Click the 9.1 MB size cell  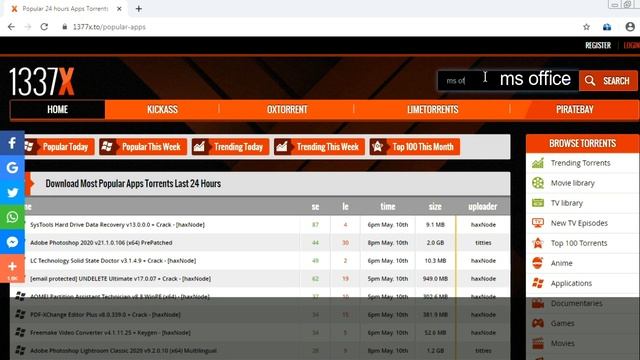click(x=435, y=224)
